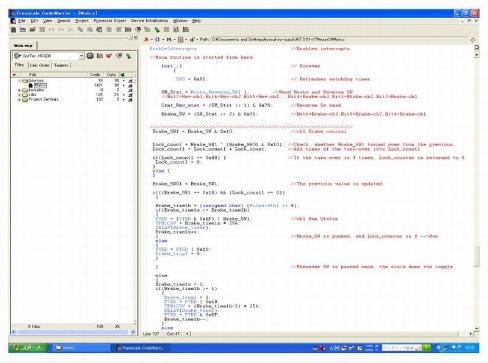This screenshot has height=363, width=488.
Task: Click the code editor vertical scrollbar
Action: pyautogui.click(x=477, y=190)
